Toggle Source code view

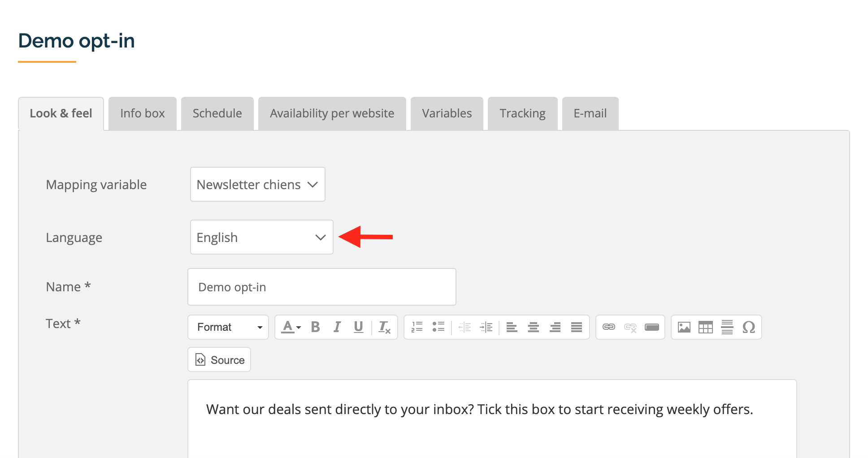coord(219,359)
